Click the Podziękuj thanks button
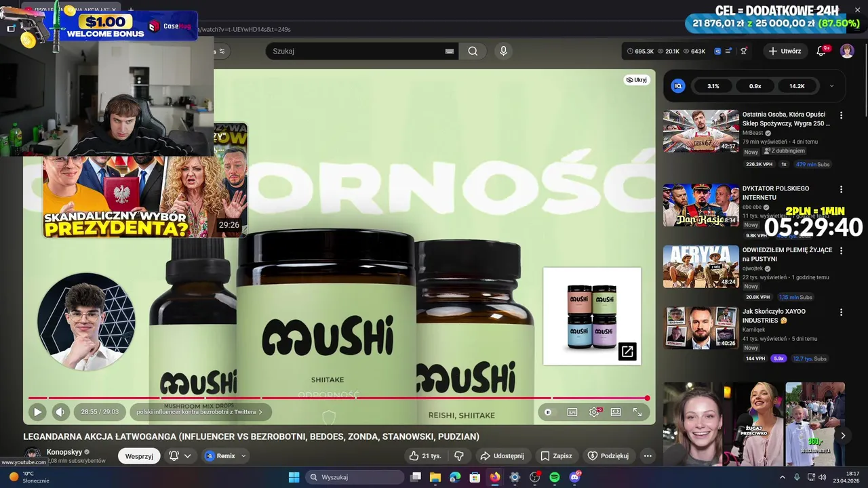The image size is (868, 488). point(608,456)
